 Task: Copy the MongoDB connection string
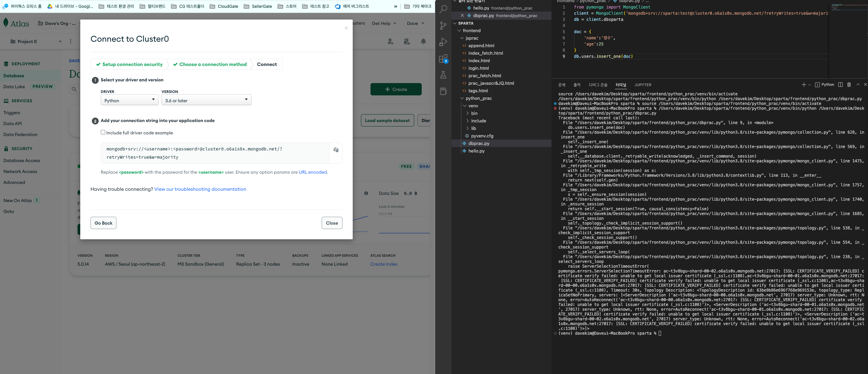[336, 150]
